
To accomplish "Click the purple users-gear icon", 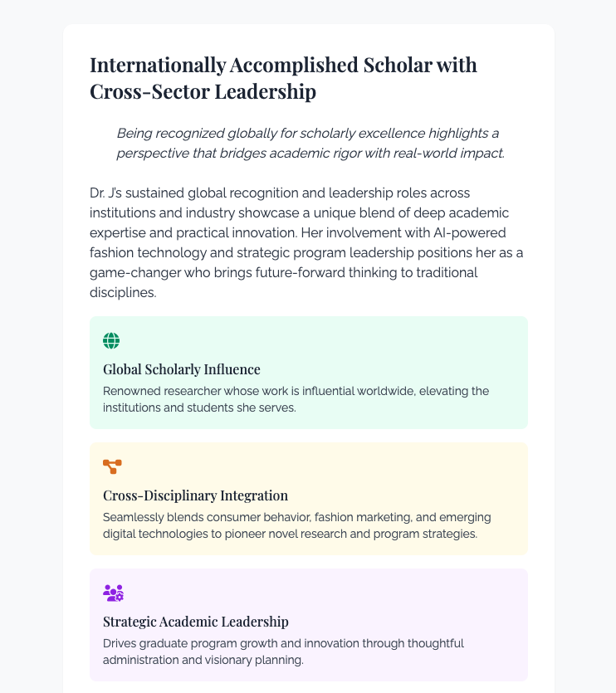I will pyautogui.click(x=113, y=593).
